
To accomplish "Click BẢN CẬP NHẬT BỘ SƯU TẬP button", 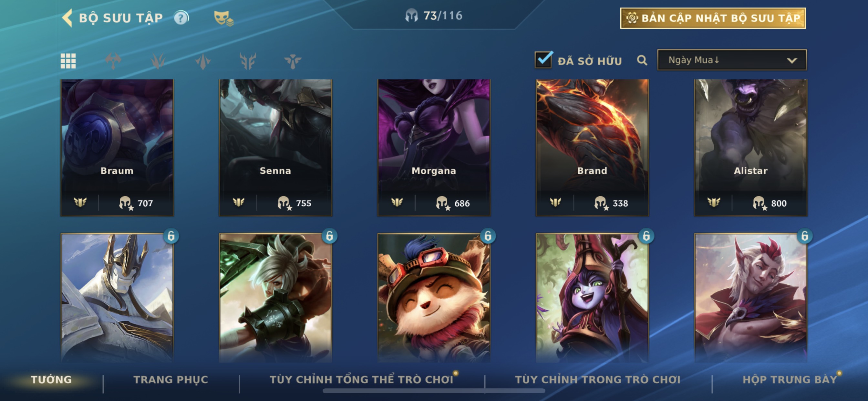I will 713,18.
